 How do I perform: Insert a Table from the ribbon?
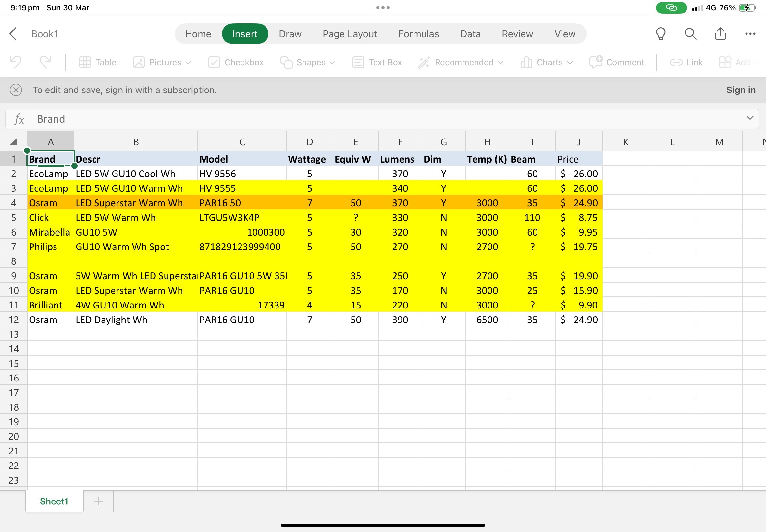98,62
